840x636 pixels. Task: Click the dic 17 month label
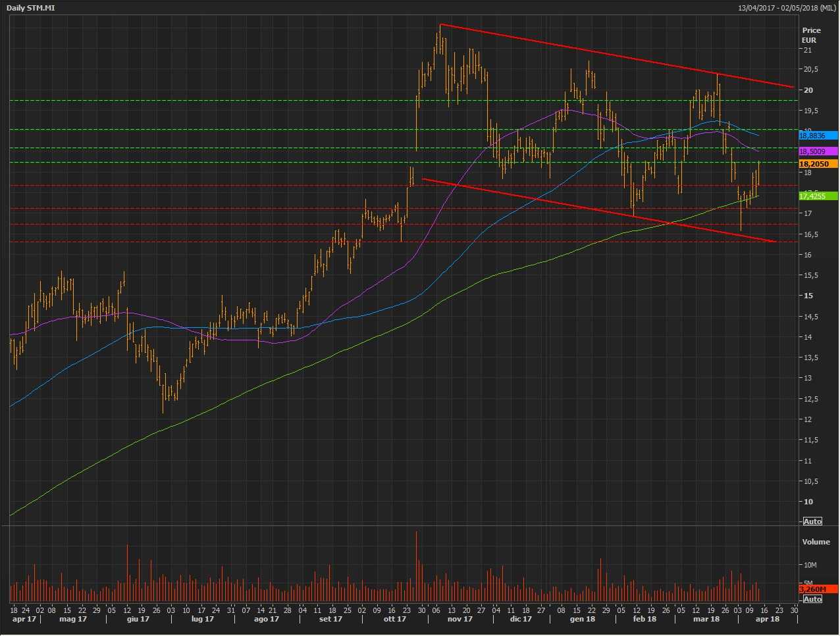pos(521,619)
